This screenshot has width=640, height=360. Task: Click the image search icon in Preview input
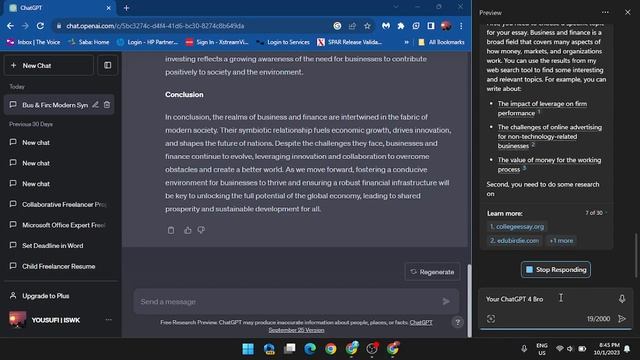click(x=491, y=319)
